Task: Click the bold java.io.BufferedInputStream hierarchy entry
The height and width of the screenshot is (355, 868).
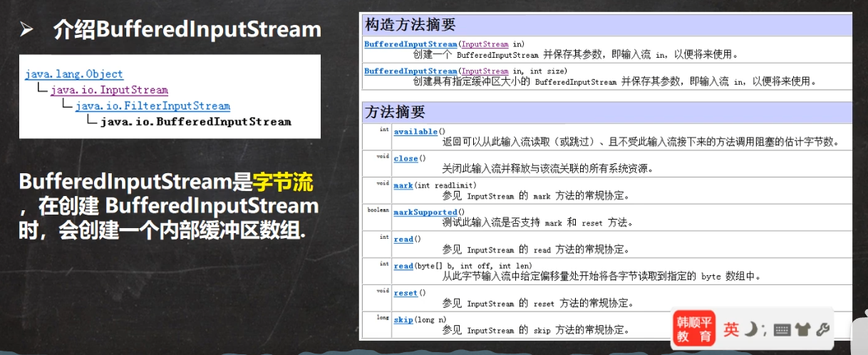Action: click(x=196, y=122)
